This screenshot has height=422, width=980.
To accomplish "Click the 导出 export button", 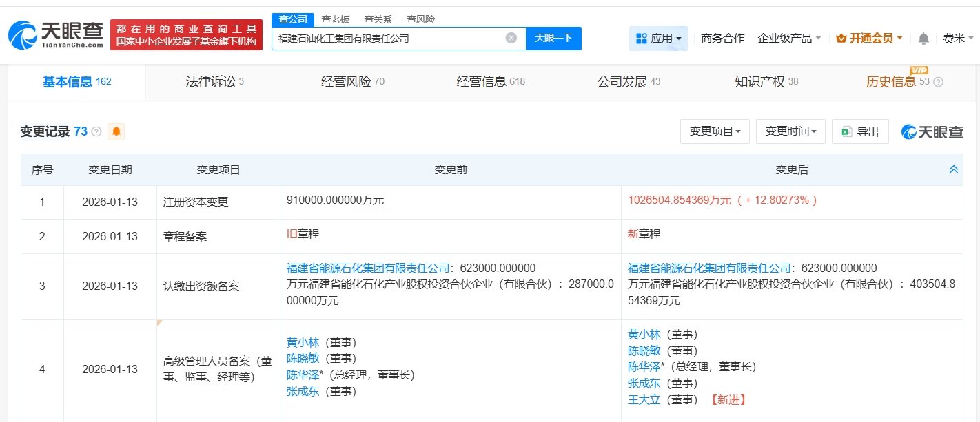I will pos(860,131).
